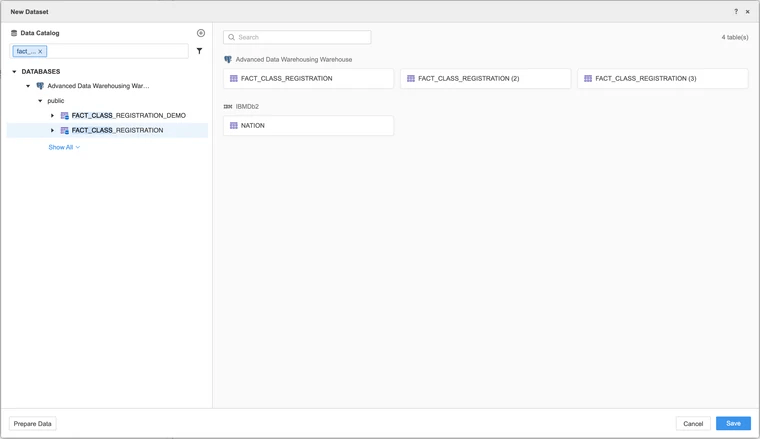Image resolution: width=760 pixels, height=439 pixels.
Task: Close the New Dataset dialog
Action: pos(747,12)
